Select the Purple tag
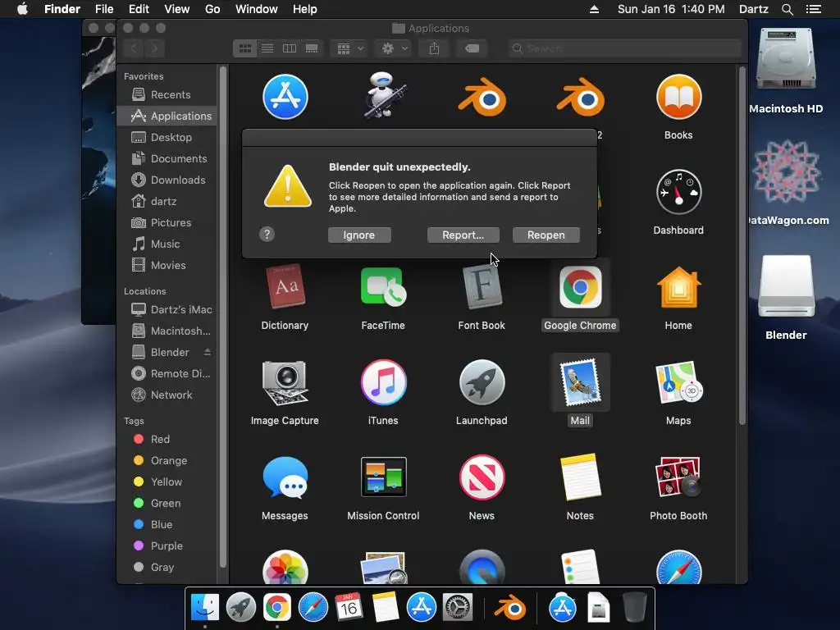This screenshot has height=630, width=840. (x=167, y=546)
